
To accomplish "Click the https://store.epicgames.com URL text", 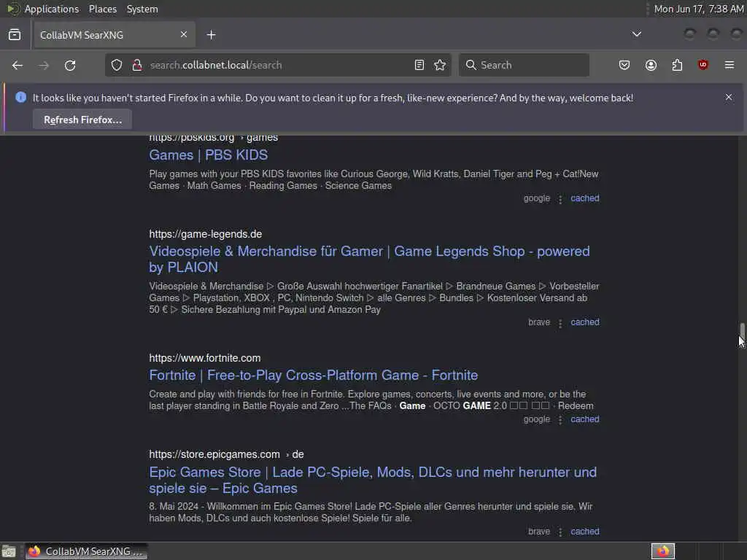I will click(214, 454).
